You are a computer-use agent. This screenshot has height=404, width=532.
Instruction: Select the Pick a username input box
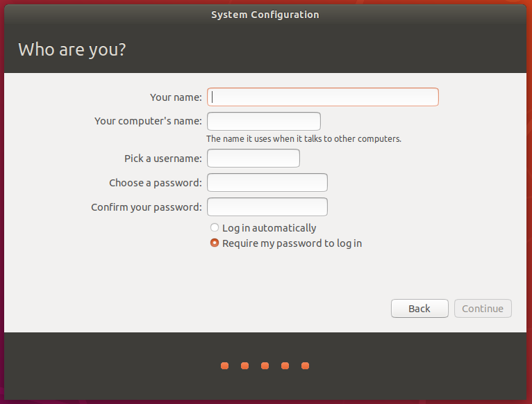click(253, 159)
